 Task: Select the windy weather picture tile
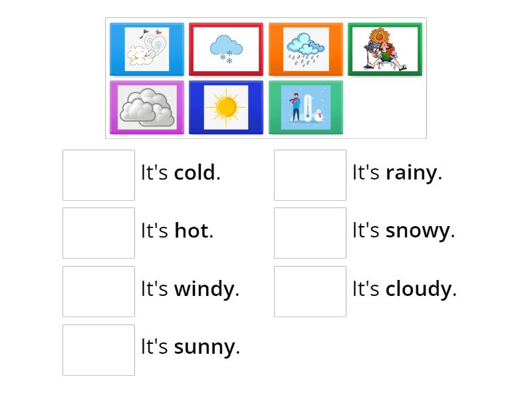(x=146, y=49)
